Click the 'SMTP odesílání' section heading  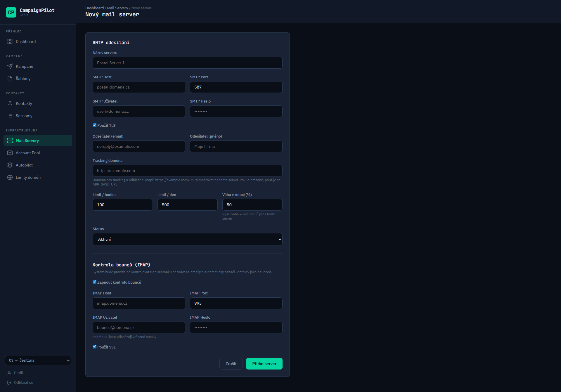(x=111, y=43)
